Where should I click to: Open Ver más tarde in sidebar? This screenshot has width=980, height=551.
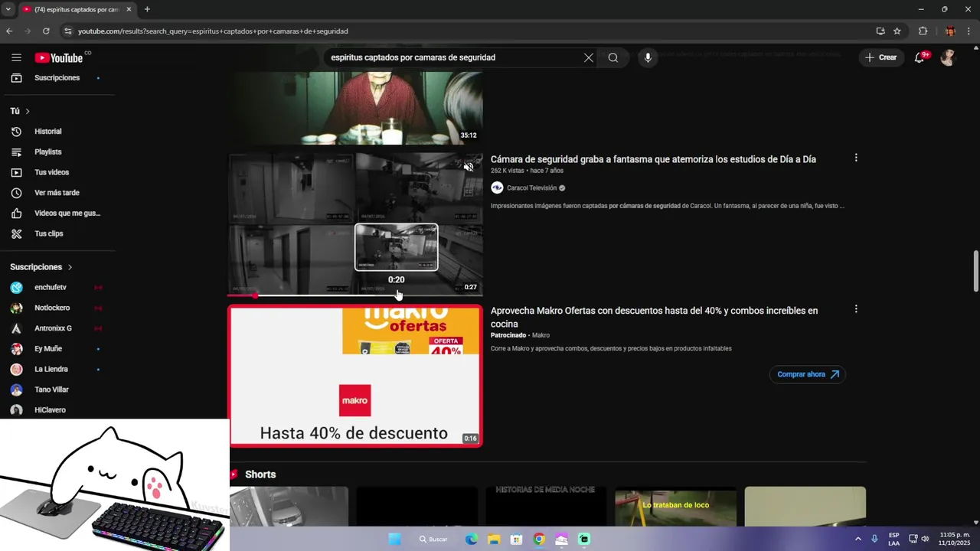(58, 193)
